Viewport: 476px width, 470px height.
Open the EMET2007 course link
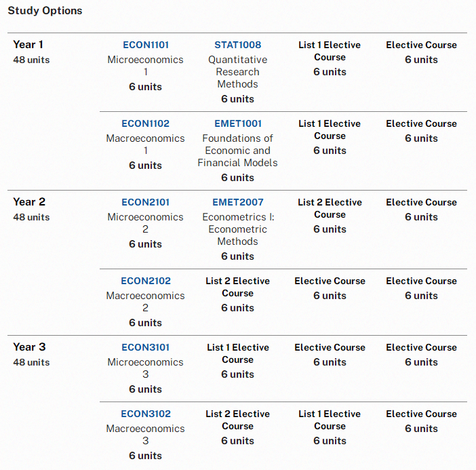click(238, 202)
